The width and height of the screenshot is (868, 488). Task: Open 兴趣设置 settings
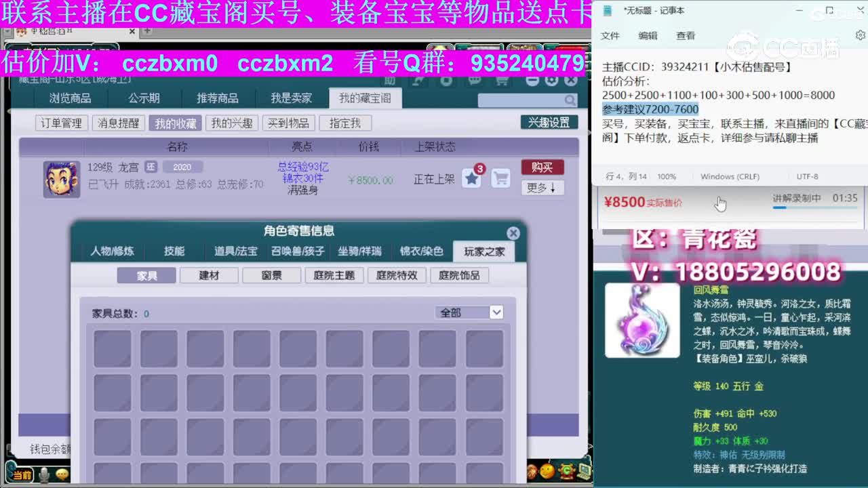549,122
